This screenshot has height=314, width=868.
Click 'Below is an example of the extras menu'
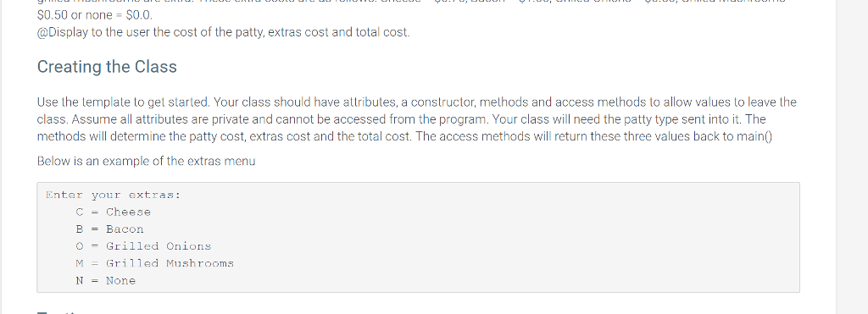point(146,162)
